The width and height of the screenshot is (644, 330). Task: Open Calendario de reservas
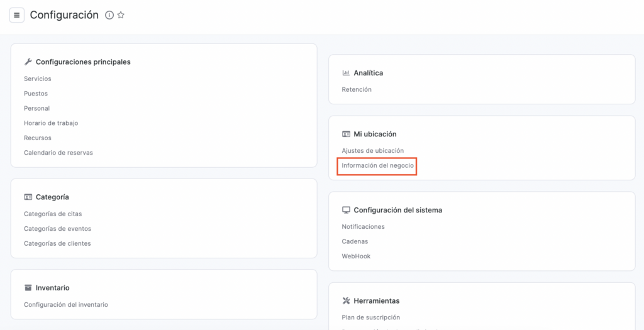[58, 153]
